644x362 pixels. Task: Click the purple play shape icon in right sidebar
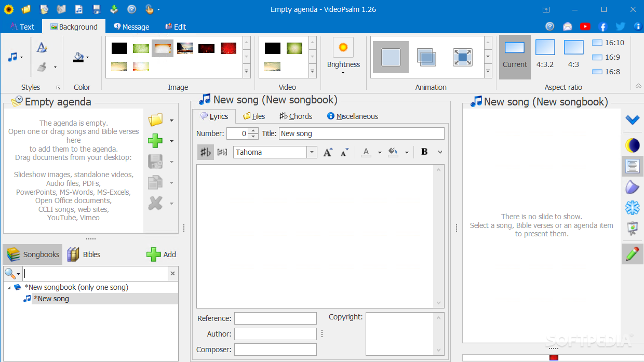632,187
